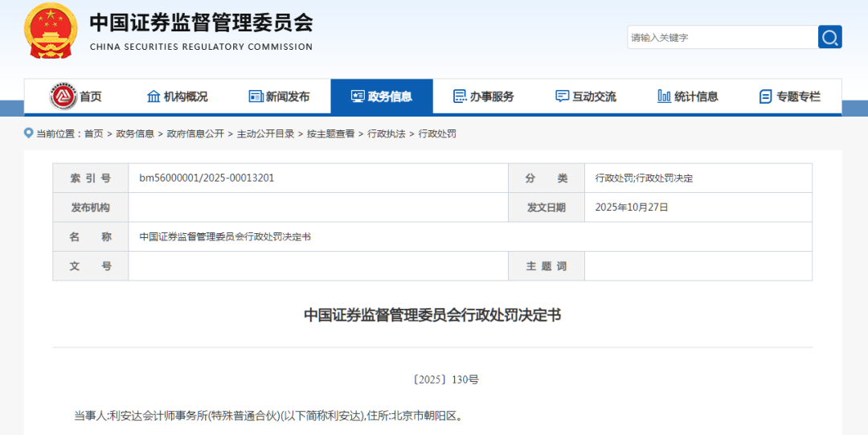868x435 pixels.
Task: Open the 政务信息 navigation tab
Action: point(382,96)
